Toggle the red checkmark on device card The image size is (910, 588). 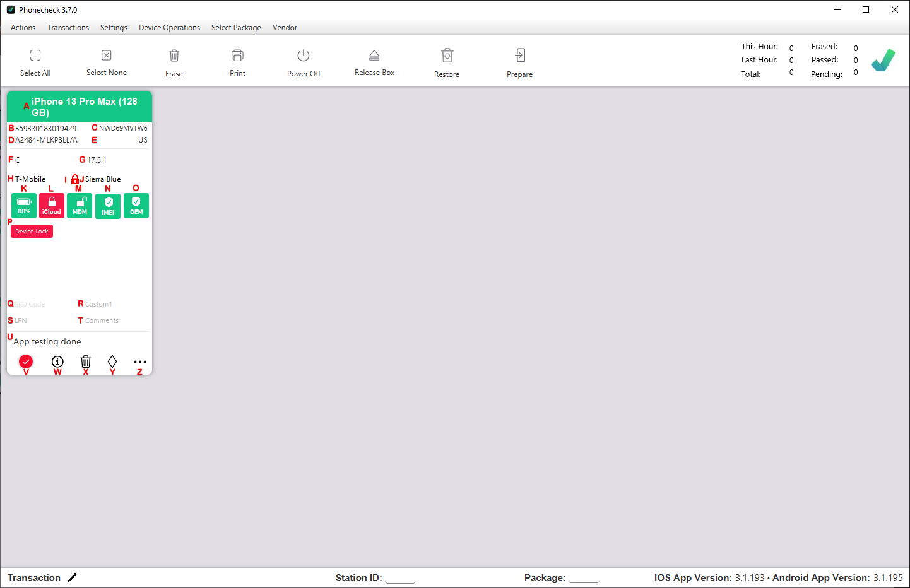point(26,362)
